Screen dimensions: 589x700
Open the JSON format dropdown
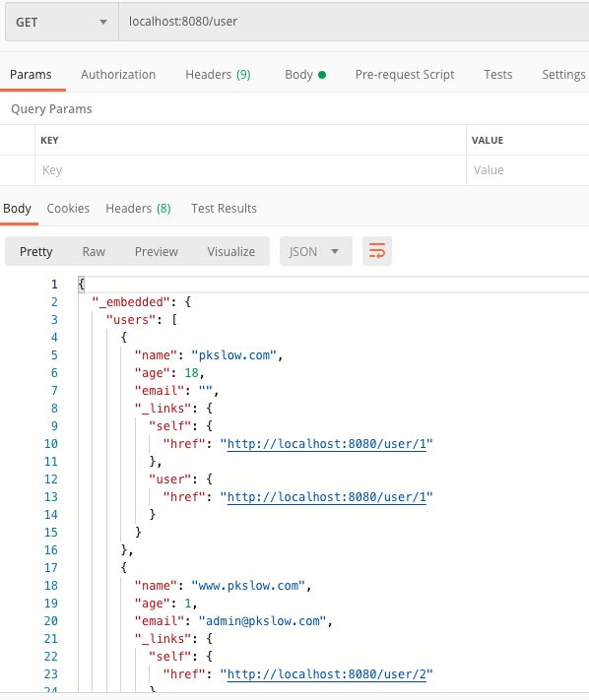point(316,251)
